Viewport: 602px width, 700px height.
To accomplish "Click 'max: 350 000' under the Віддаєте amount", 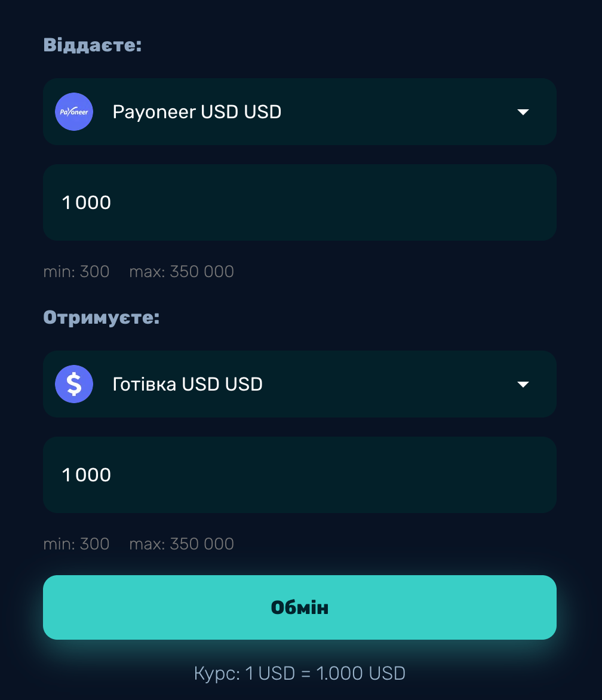I will [182, 272].
